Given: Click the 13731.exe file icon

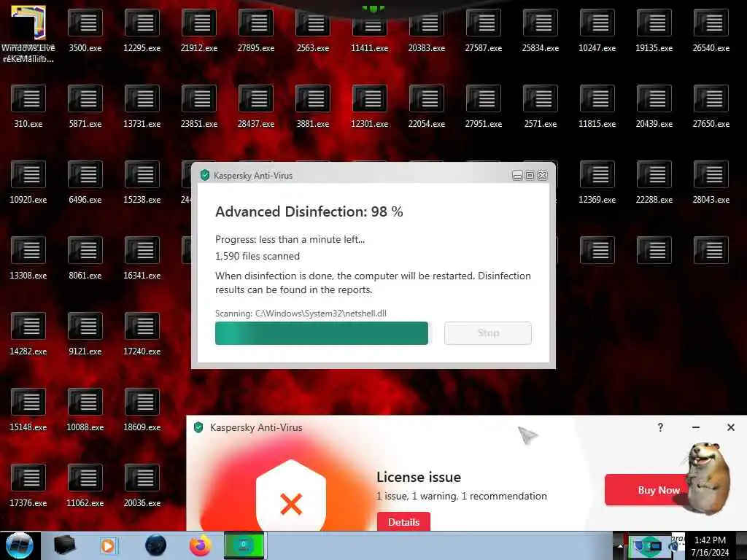Looking at the screenshot, I should [x=142, y=98].
